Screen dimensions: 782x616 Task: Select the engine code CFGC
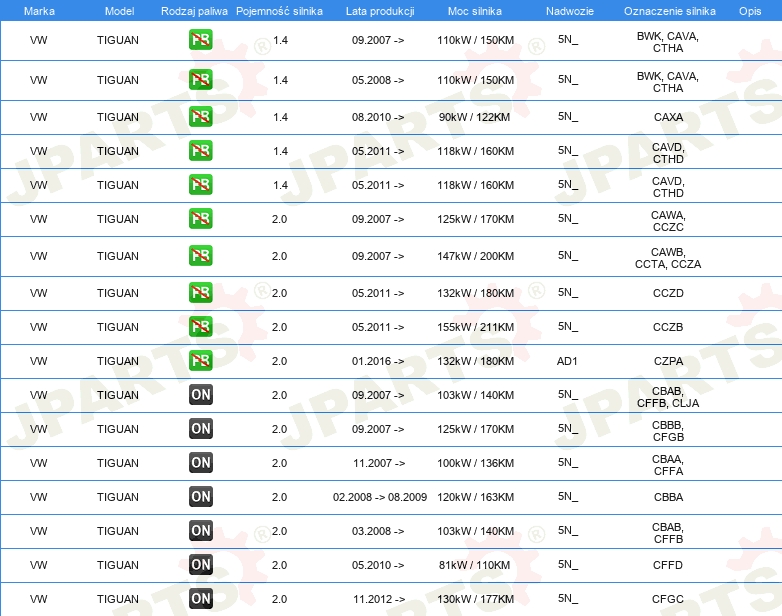click(x=668, y=599)
